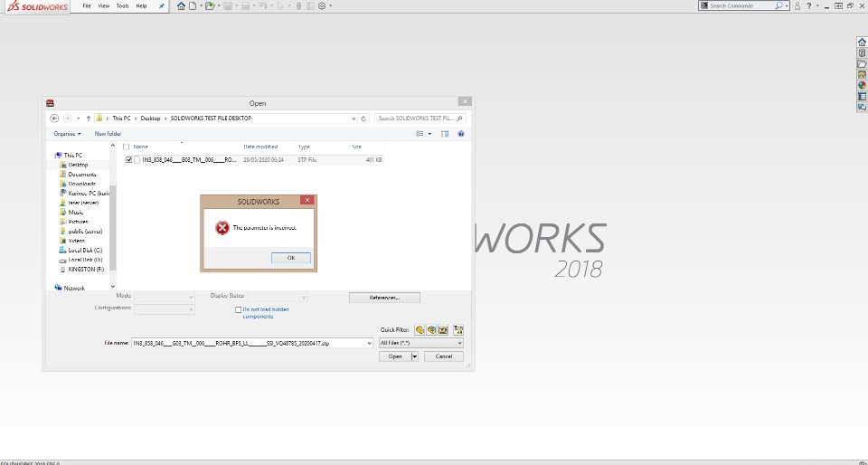Viewport: 868px width, 465px height.
Task: Toggle select-all checkbox in Name header
Action: coord(126,147)
